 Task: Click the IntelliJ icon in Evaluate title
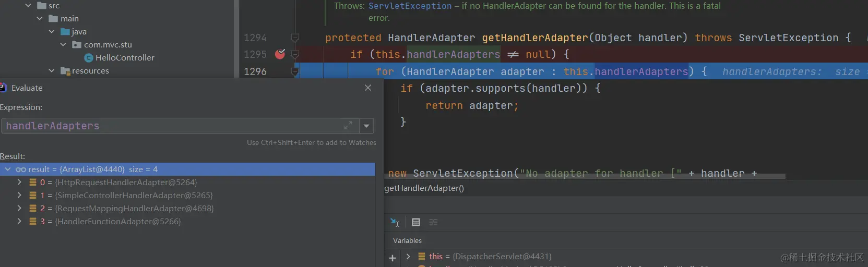point(3,88)
